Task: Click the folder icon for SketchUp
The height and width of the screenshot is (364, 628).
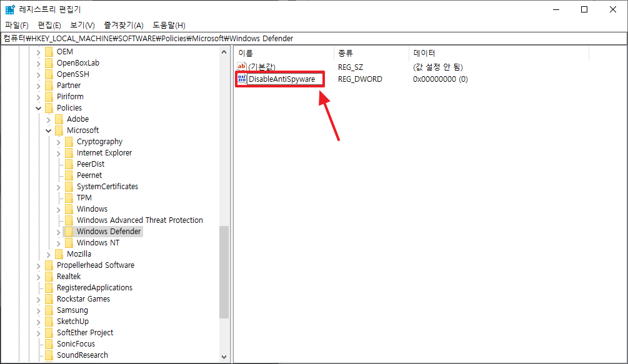Action: (x=49, y=321)
